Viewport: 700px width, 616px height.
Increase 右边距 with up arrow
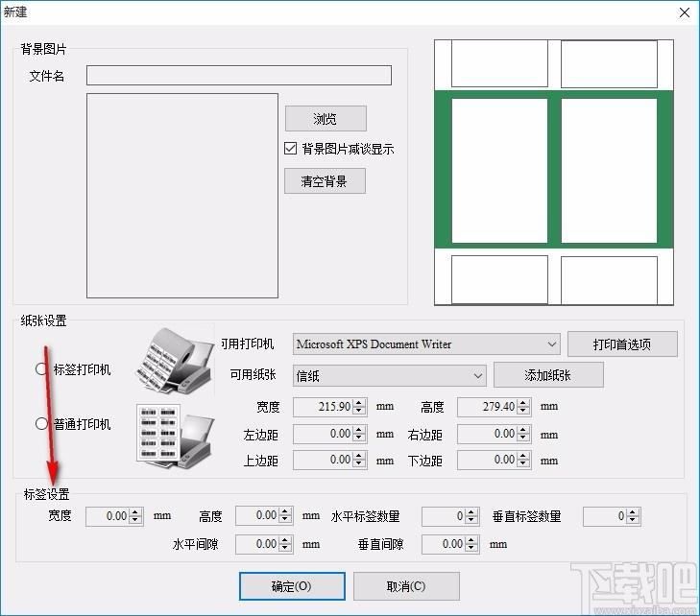coord(523,430)
